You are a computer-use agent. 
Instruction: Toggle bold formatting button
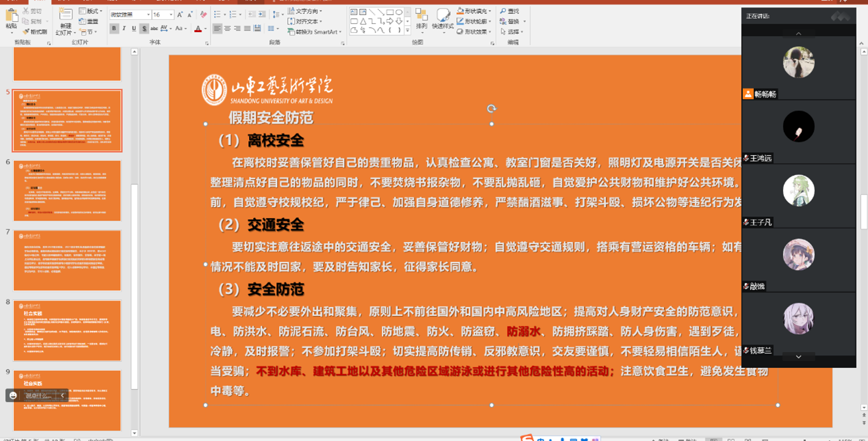click(x=114, y=29)
